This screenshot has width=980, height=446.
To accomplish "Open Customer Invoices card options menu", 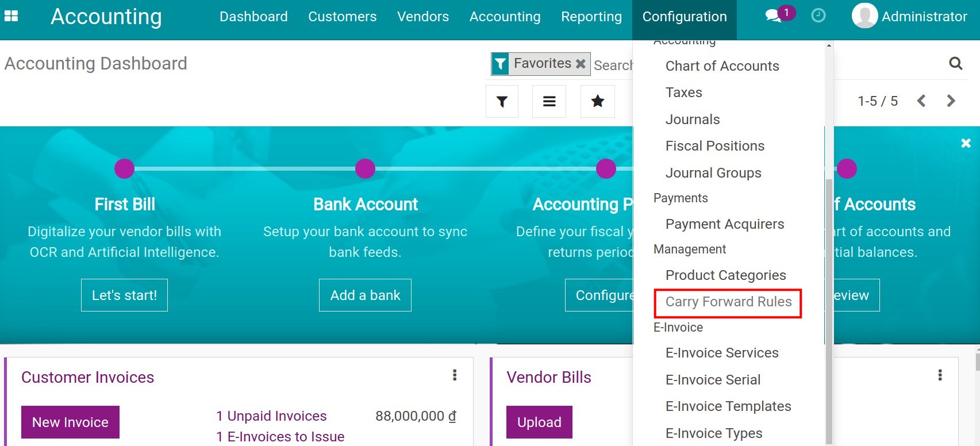I will [x=455, y=375].
